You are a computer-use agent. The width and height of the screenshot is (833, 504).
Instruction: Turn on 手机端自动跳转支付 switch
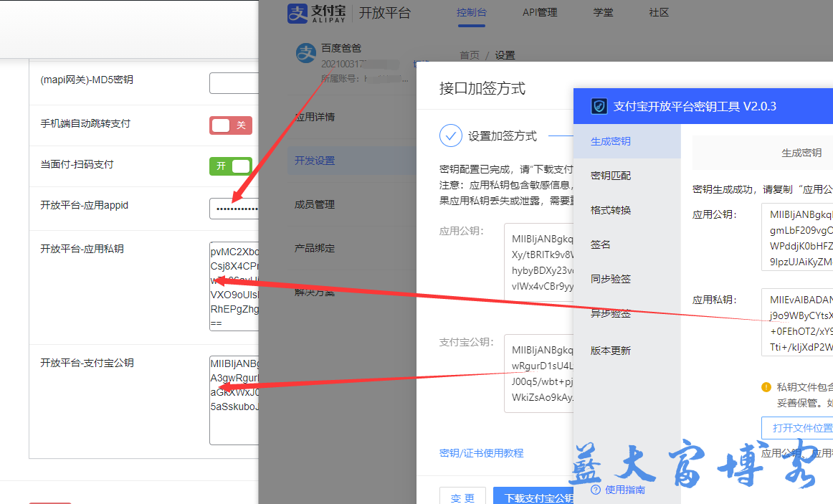pyautogui.click(x=231, y=125)
